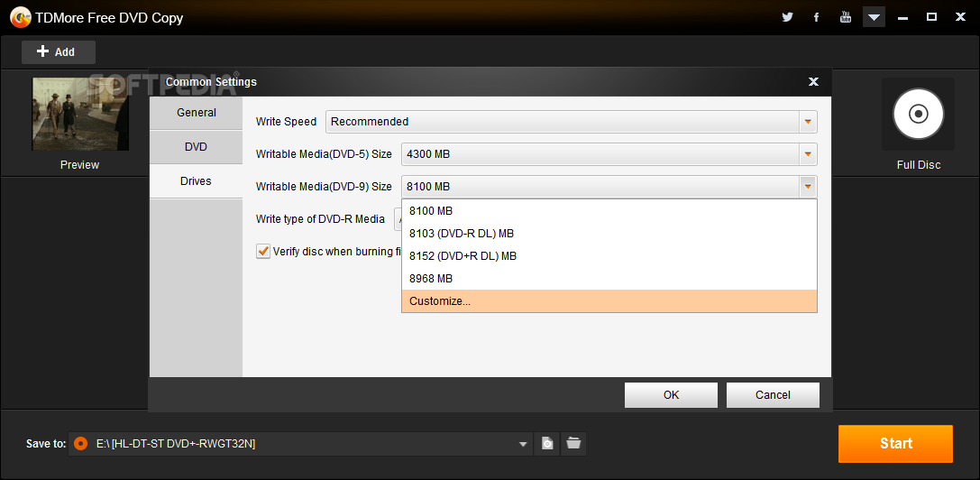980x480 pixels.
Task: Confirm settings with OK button
Action: [672, 395]
